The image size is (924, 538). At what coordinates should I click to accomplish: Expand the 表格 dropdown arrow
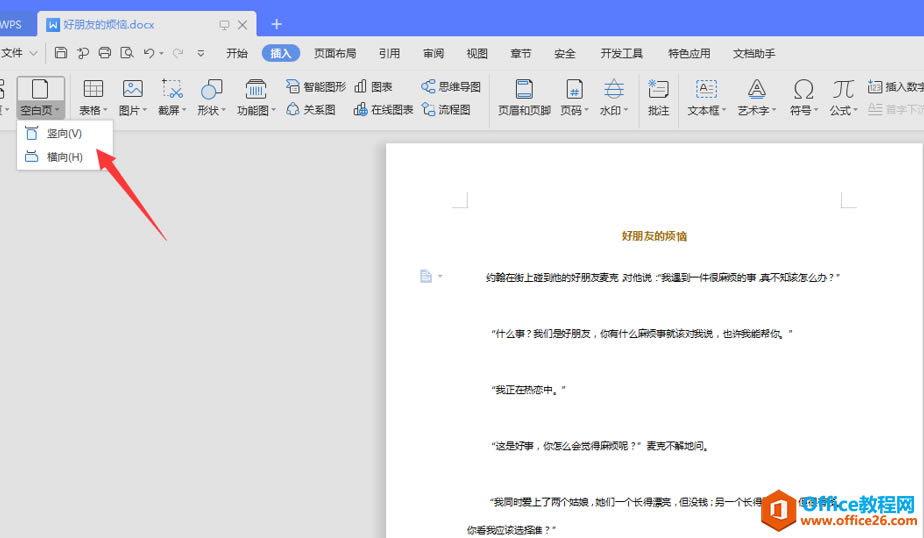tap(105, 110)
